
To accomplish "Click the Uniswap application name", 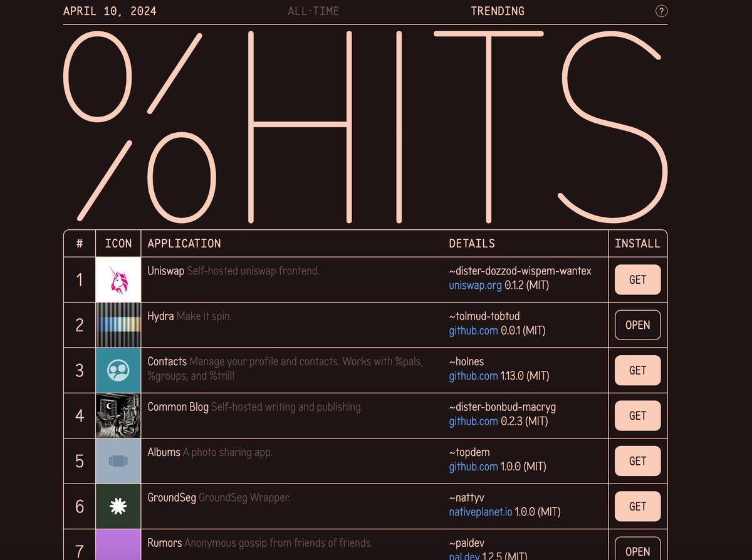I will pyautogui.click(x=166, y=271).
